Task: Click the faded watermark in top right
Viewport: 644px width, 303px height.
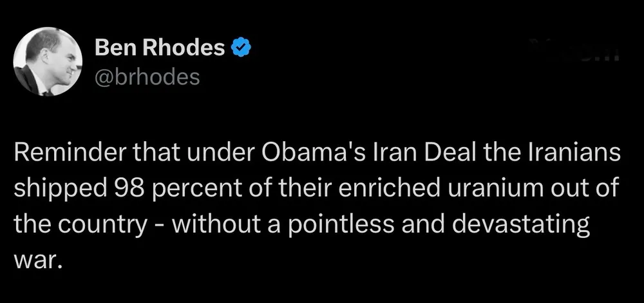Action: click(x=575, y=50)
